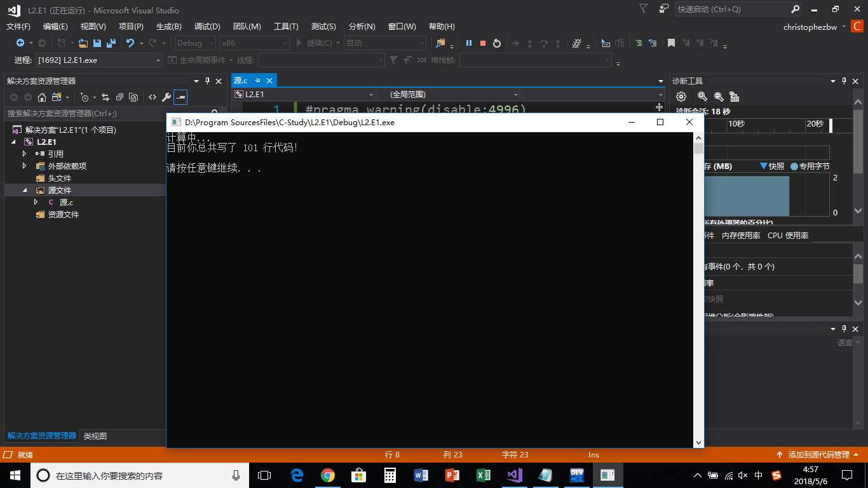Restart debugging with circular arrow icon
The width and height of the screenshot is (868, 488).
pos(497,43)
